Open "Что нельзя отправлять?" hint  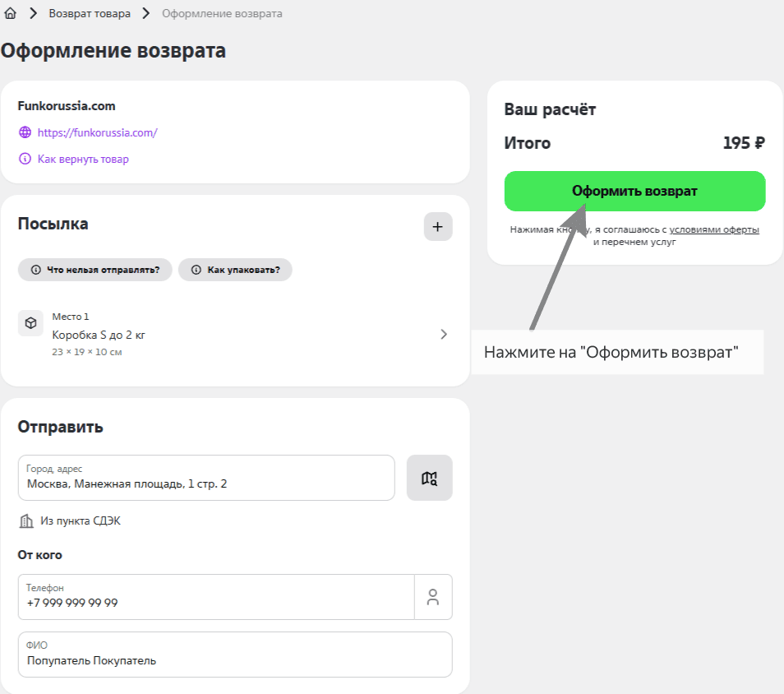click(95, 270)
